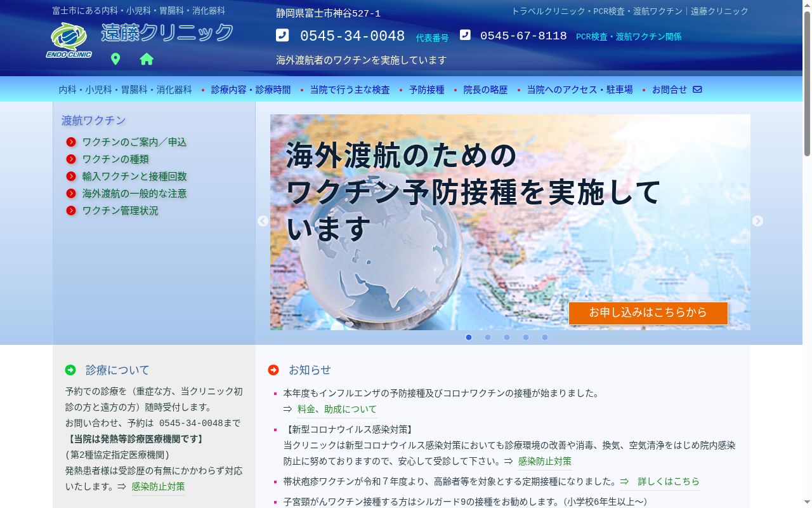
Task: Click phone icon beside 0545-67-8118
Action: coord(465,35)
